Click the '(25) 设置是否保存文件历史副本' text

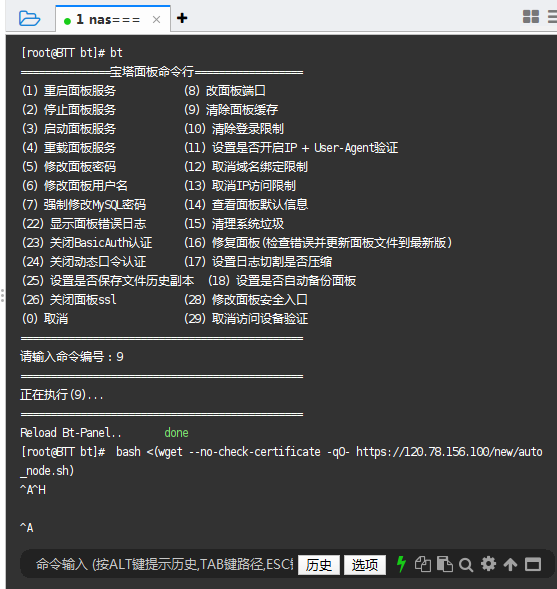coord(108,281)
